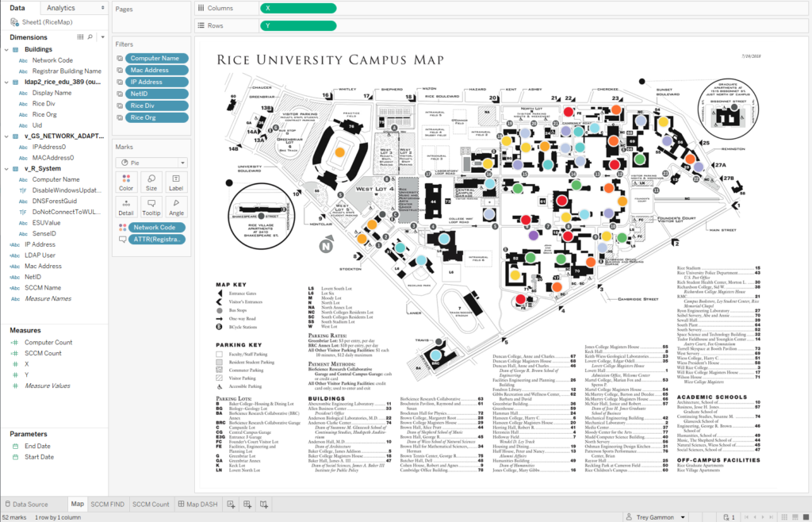Select the Registrar Building Name dimension
This screenshot has width=812, height=522.
pos(67,71)
